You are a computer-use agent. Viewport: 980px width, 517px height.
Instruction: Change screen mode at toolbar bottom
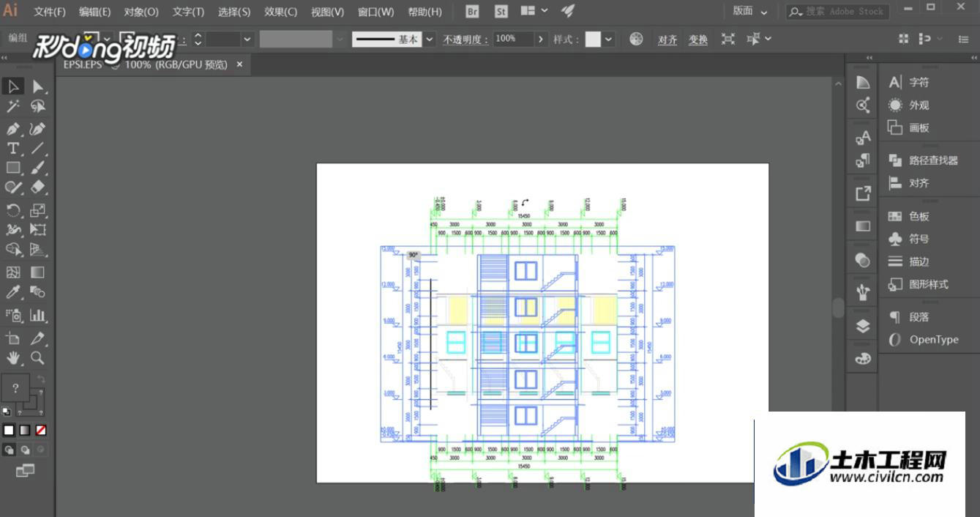tap(25, 471)
